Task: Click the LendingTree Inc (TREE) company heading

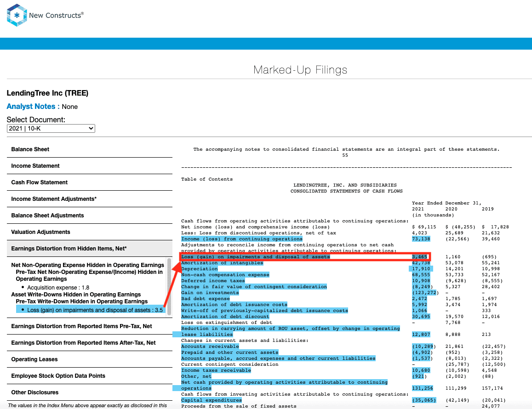Action: pyautogui.click(x=47, y=93)
